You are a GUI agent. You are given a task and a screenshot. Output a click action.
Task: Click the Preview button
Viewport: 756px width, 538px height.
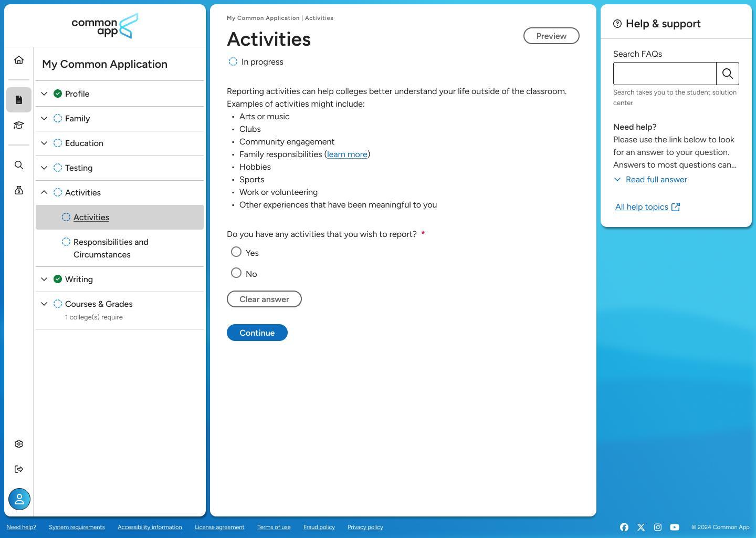(x=551, y=36)
